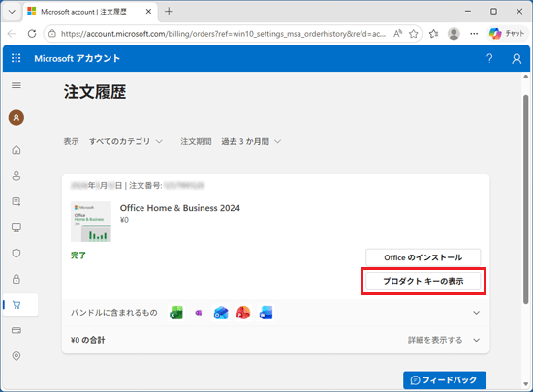Screen dimensions: 533x392
Task: Open the すべてのカテゴリ dropdown
Action: click(126, 141)
